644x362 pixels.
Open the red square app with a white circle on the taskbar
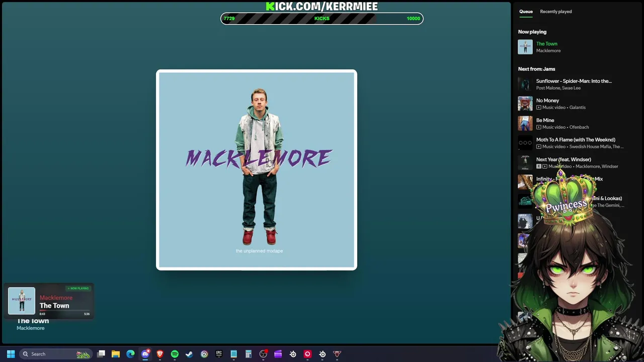pos(307,354)
